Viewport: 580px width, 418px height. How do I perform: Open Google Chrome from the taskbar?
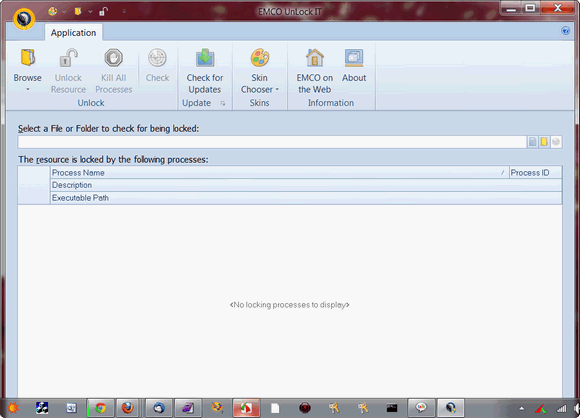coord(100,408)
